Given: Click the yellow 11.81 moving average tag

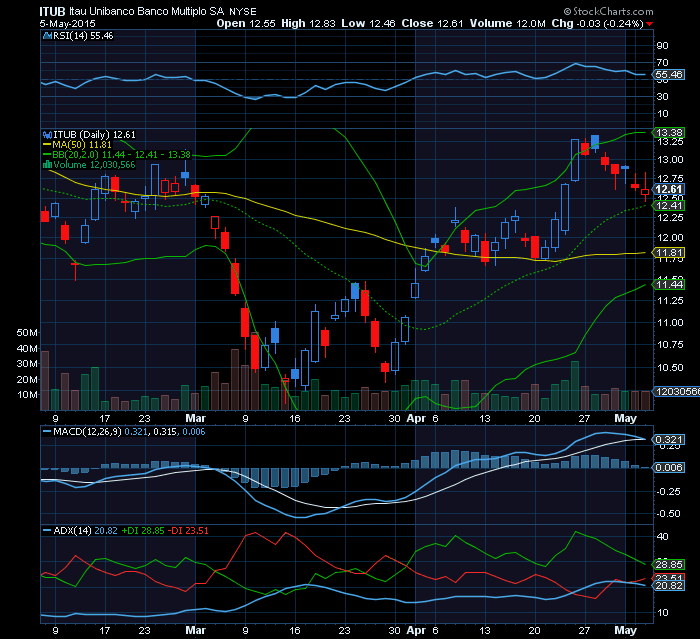Looking at the screenshot, I should (669, 253).
